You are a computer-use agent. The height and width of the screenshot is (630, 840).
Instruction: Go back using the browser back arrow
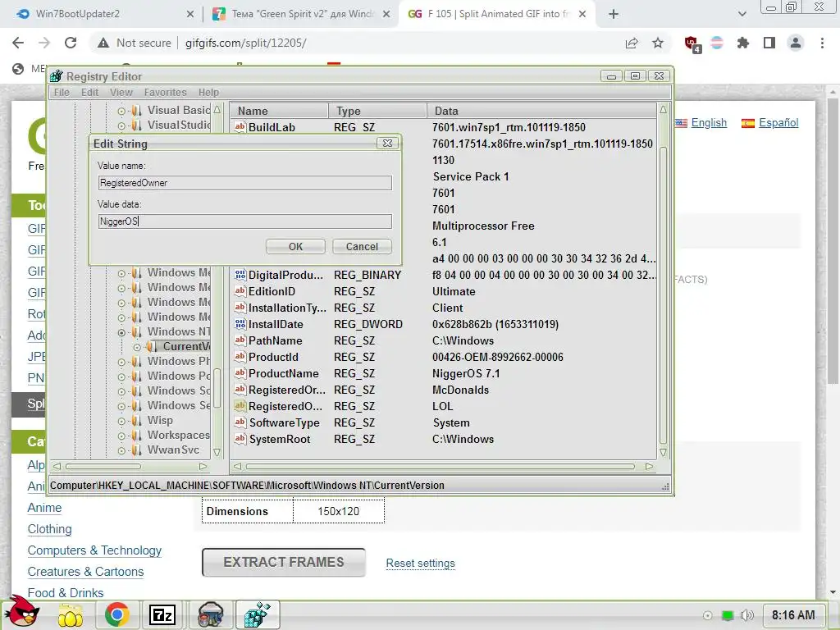click(x=18, y=43)
